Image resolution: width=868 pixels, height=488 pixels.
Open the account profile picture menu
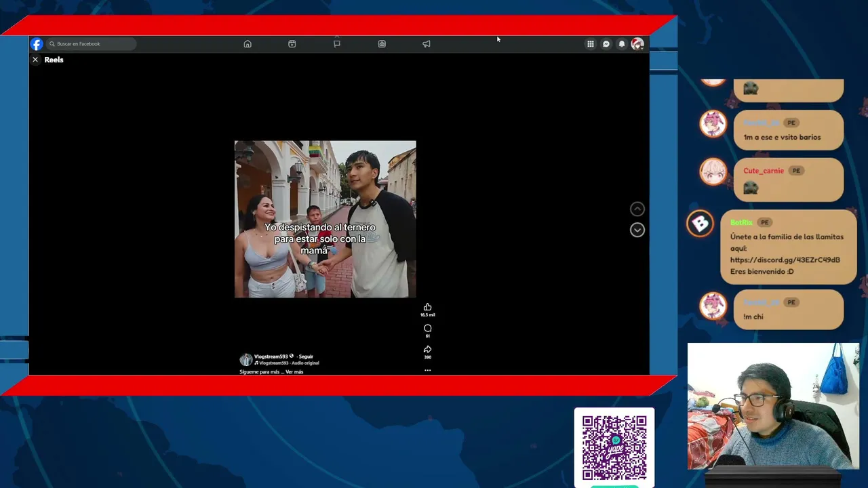[x=637, y=44]
